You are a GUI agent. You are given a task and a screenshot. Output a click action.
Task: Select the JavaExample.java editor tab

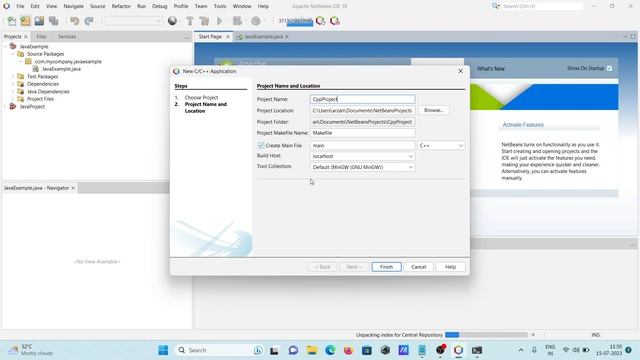263,36
